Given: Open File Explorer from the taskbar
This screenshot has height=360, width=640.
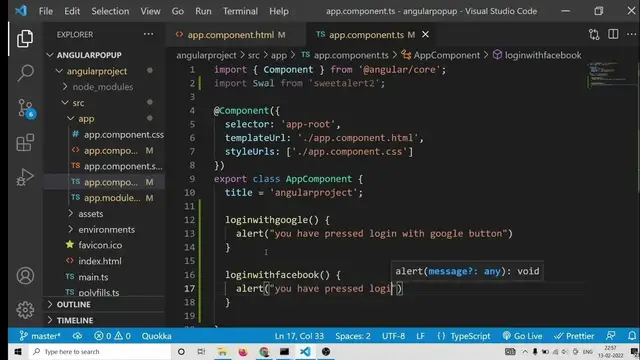Looking at the screenshot, I should (x=222, y=351).
